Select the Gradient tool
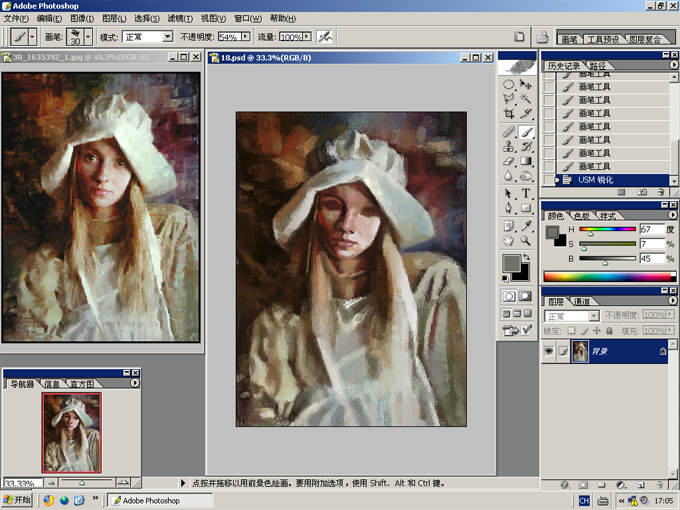680x510 pixels. point(526,161)
